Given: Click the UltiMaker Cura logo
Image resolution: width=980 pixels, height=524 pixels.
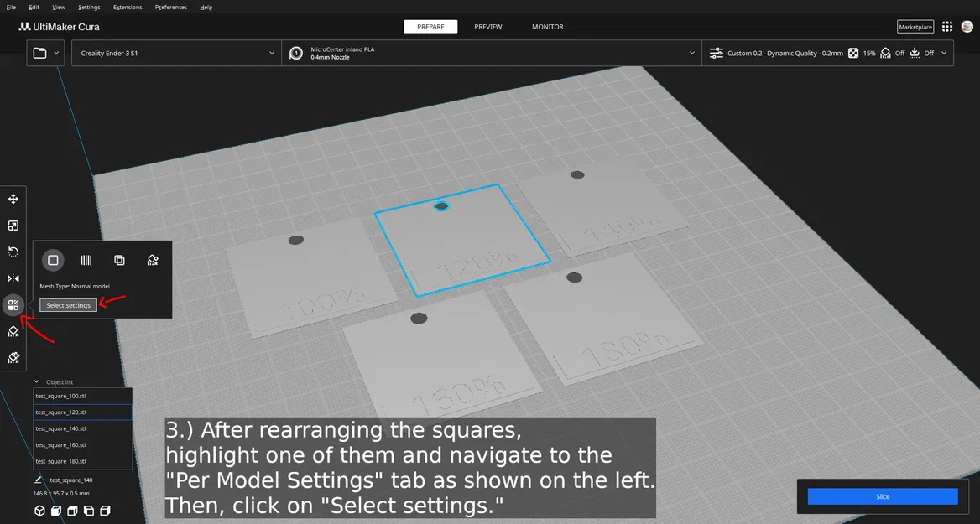Looking at the screenshot, I should [60, 27].
